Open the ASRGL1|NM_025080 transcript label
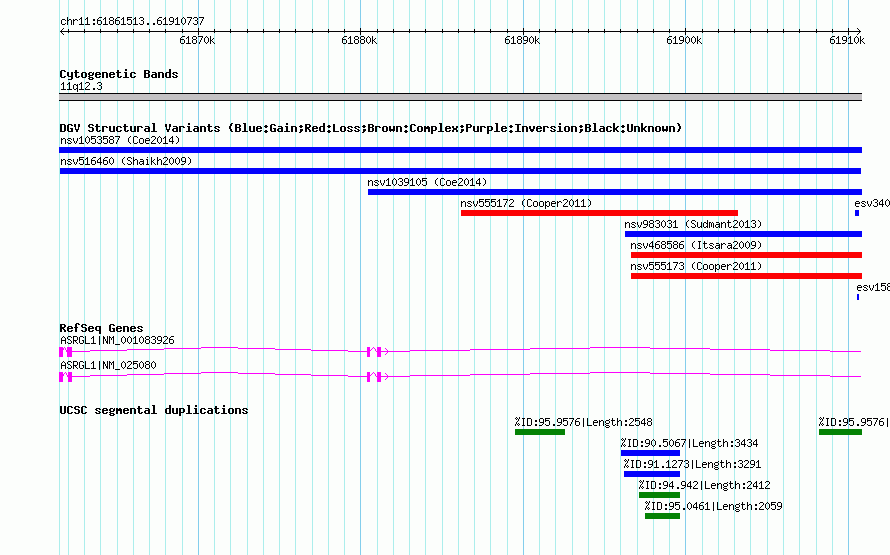This screenshot has width=890, height=555. point(108,365)
